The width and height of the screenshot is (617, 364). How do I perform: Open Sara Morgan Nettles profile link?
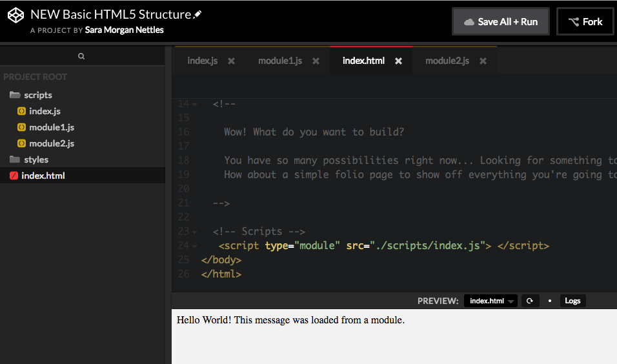tap(125, 30)
